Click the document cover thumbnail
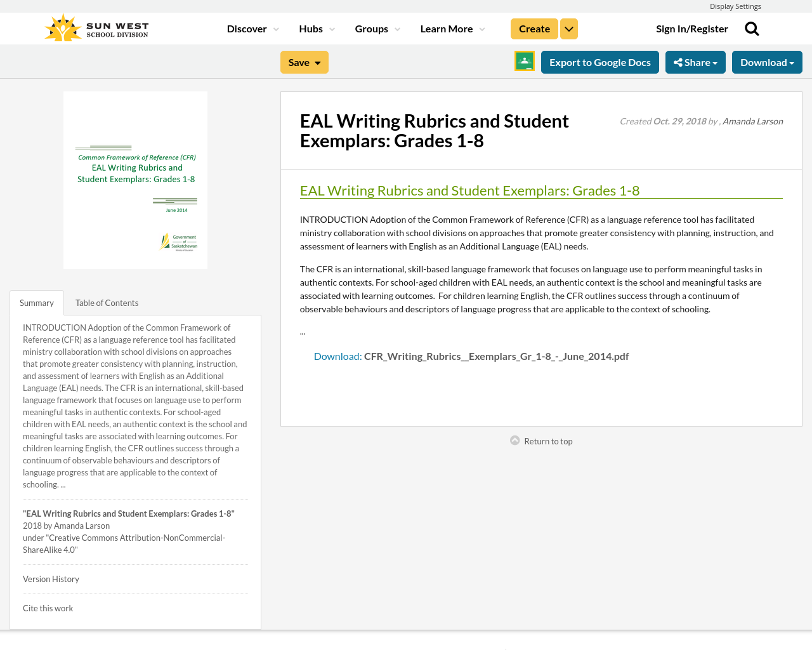Image resolution: width=812 pixels, height=650 pixels. click(x=135, y=180)
